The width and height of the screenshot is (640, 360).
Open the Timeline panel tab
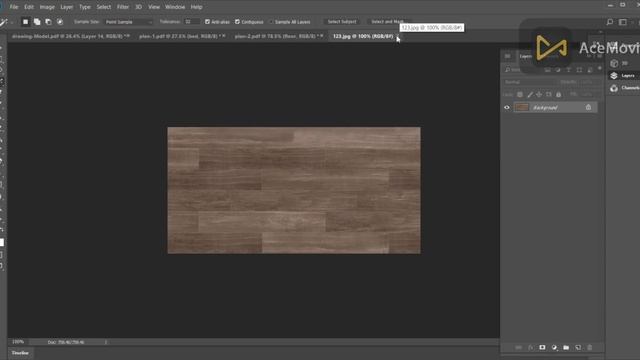tap(20, 353)
